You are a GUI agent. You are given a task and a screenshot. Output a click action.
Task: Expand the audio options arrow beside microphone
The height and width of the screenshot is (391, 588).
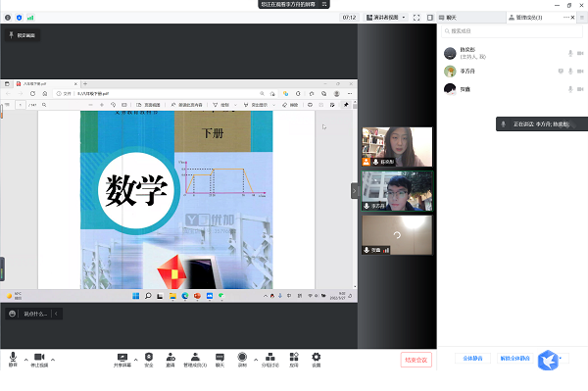[25, 360]
